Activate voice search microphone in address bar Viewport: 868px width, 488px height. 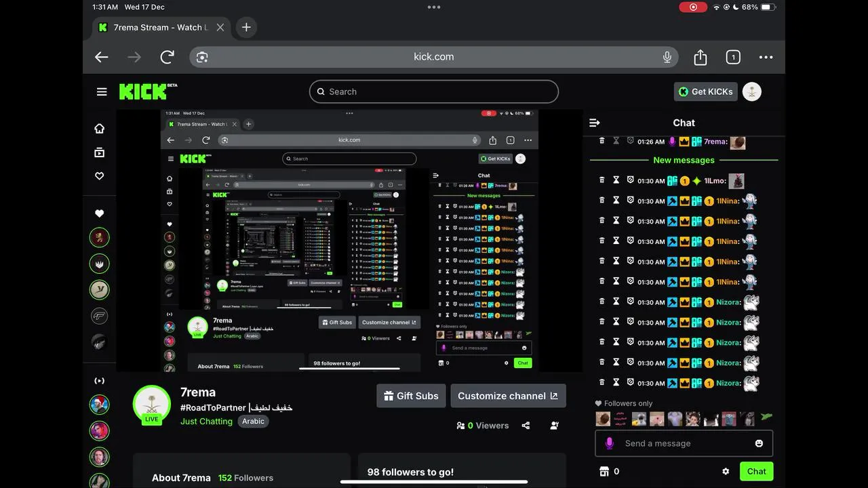click(x=667, y=57)
